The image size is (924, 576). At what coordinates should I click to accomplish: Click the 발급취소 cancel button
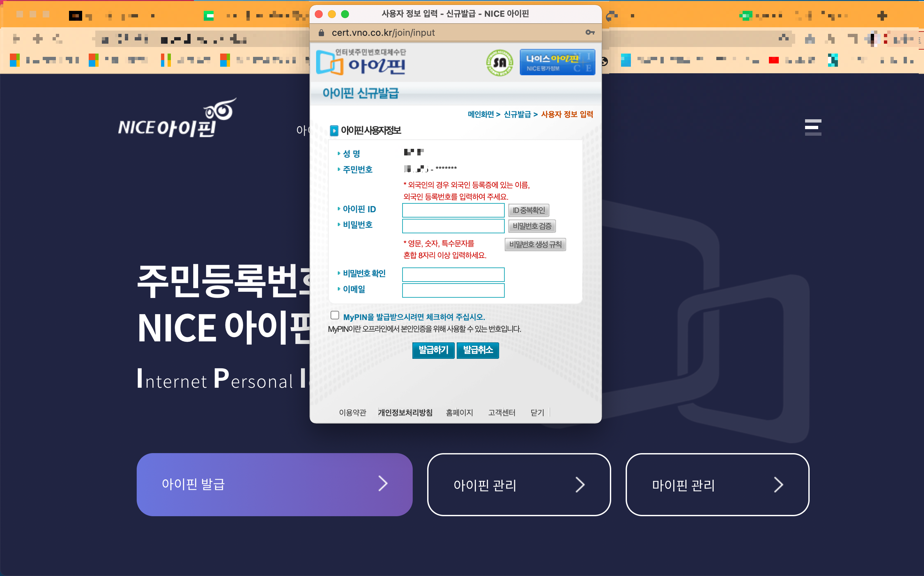coord(478,350)
